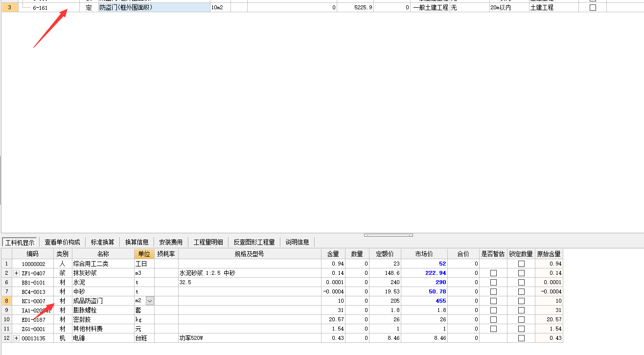The image size is (644, 355).
Task: Expand the 电锤 row 00013135
Action: pos(17,338)
